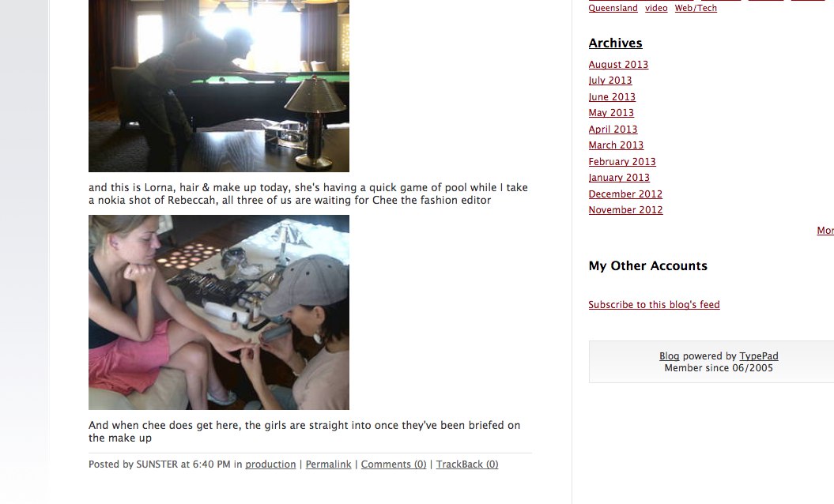This screenshot has width=834, height=504.
Task: Click the Queensland category tag
Action: tap(613, 8)
